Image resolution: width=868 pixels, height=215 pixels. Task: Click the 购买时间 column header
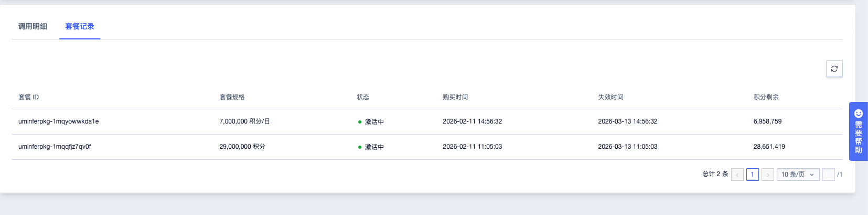tap(455, 97)
